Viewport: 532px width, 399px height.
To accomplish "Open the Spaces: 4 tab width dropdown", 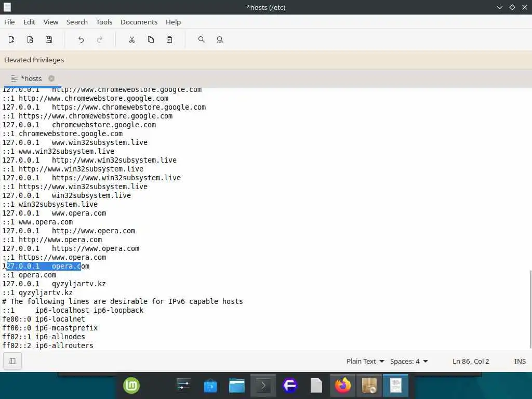I will tap(409, 362).
